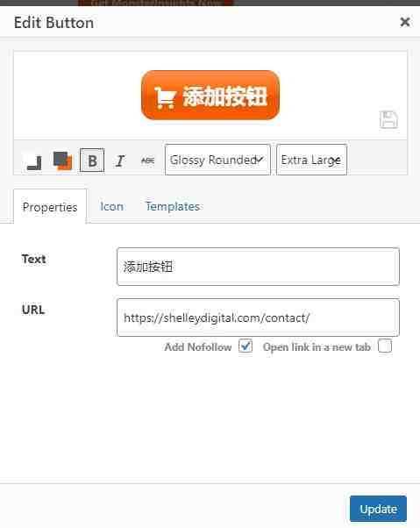This screenshot has height=528, width=420.
Task: Close the Edit Button dialog
Action: [405, 22]
